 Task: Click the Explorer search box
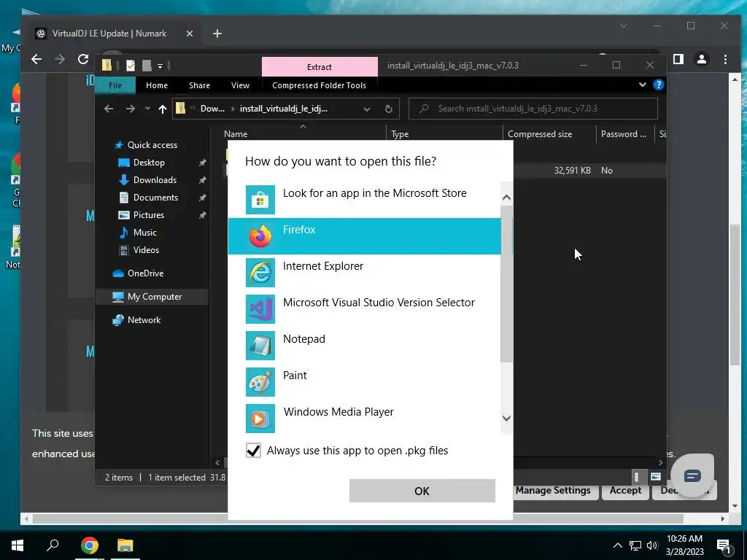[533, 109]
